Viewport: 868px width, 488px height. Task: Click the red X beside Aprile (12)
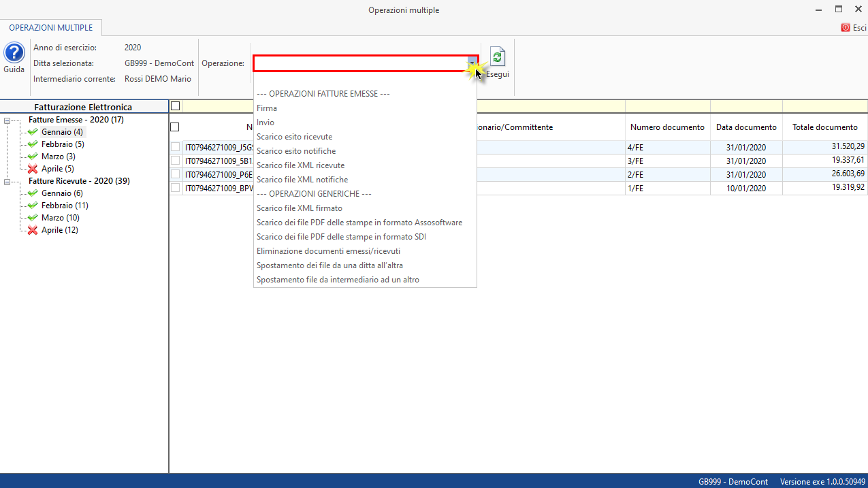(33, 230)
